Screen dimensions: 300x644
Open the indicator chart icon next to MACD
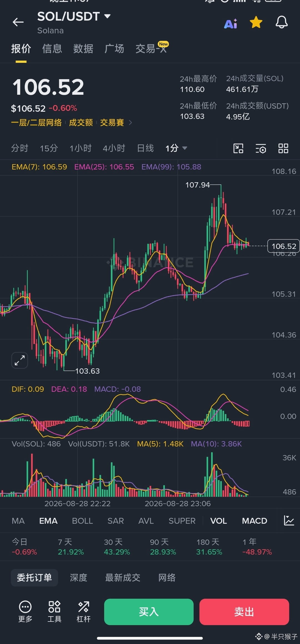[x=289, y=520]
